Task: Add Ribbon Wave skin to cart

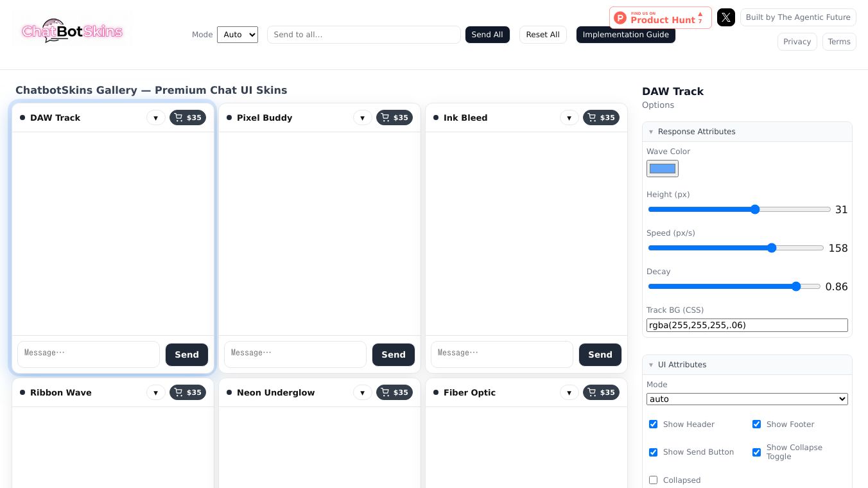Action: pos(187,392)
